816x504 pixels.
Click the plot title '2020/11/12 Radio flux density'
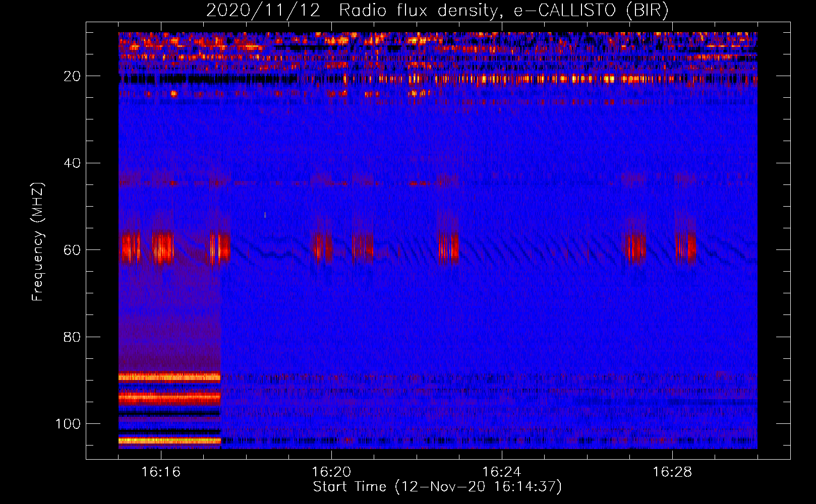click(x=437, y=10)
